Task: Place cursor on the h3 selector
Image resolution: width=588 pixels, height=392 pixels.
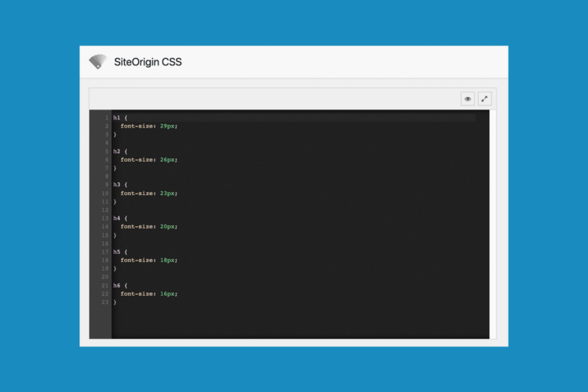Action: [117, 185]
